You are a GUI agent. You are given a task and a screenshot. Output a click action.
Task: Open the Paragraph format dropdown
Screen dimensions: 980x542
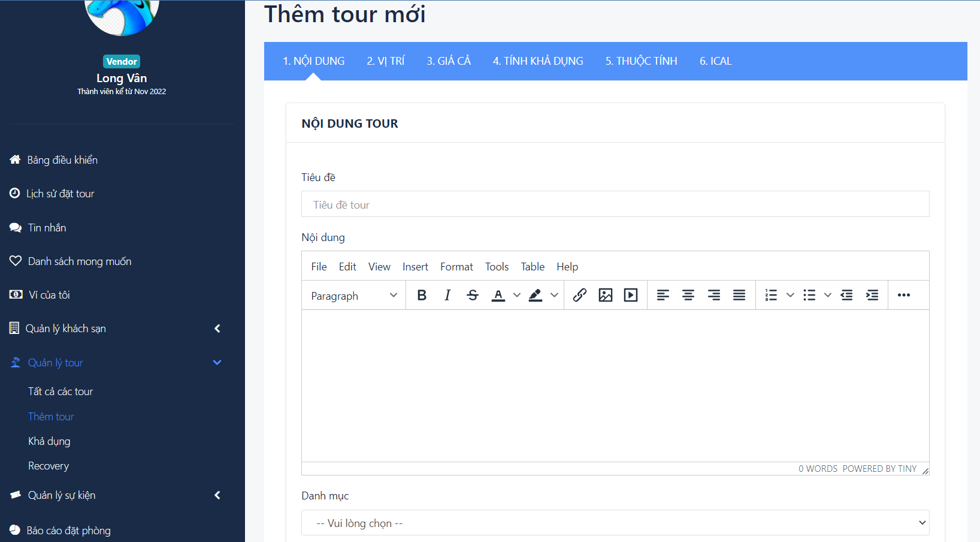click(354, 295)
